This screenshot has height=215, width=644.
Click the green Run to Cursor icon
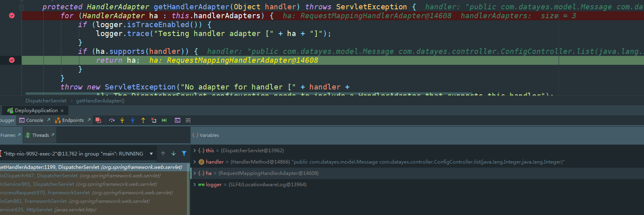(164, 120)
